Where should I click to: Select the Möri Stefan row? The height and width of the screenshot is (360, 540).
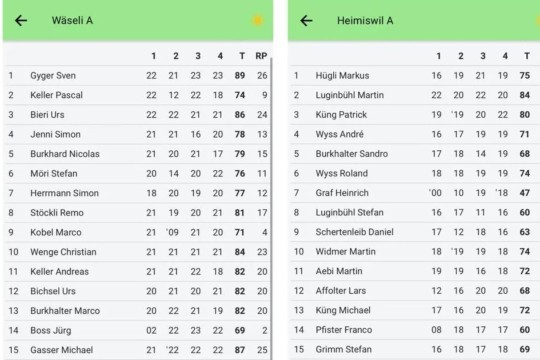click(137, 174)
